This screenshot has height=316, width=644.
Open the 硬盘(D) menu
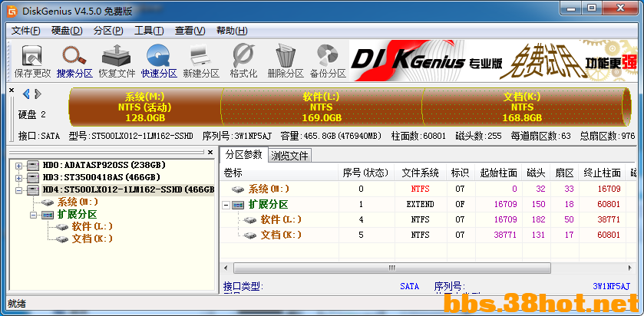tap(67, 31)
